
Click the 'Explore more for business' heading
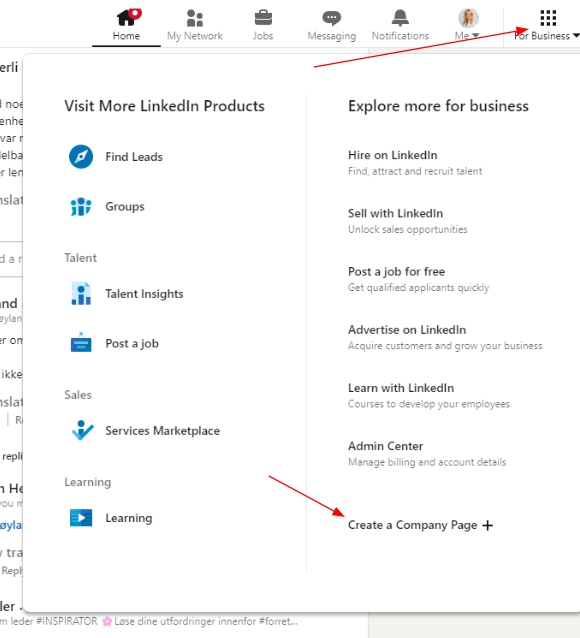pos(438,106)
